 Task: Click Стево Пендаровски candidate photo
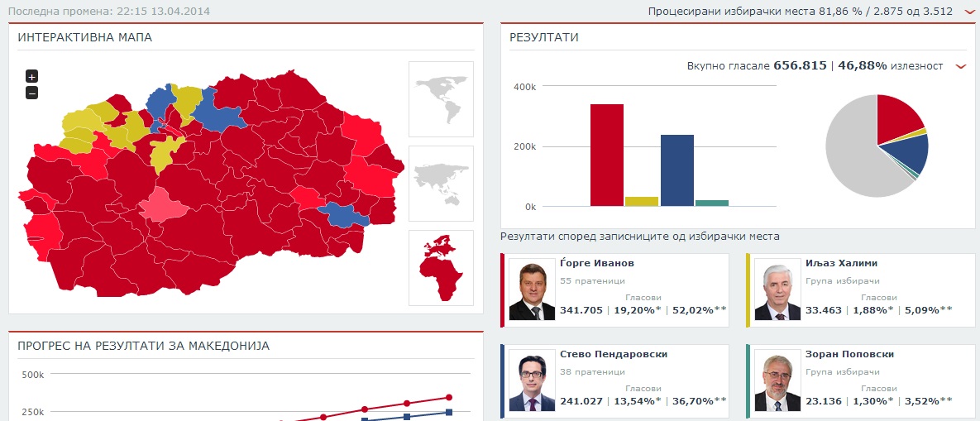[532, 381]
